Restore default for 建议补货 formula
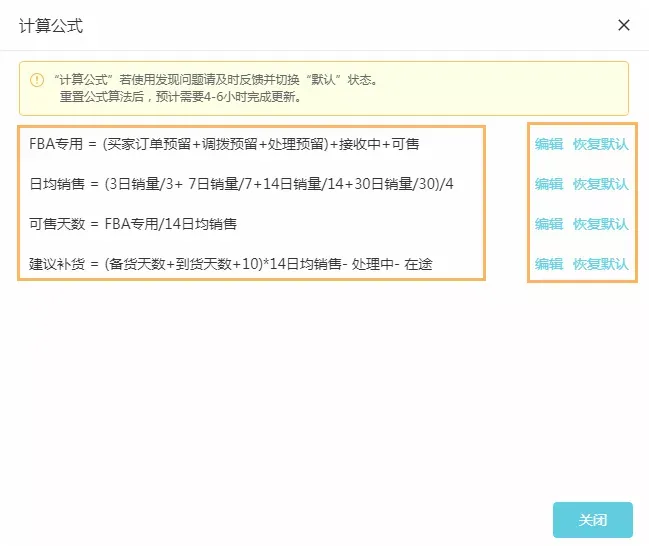 (x=601, y=264)
